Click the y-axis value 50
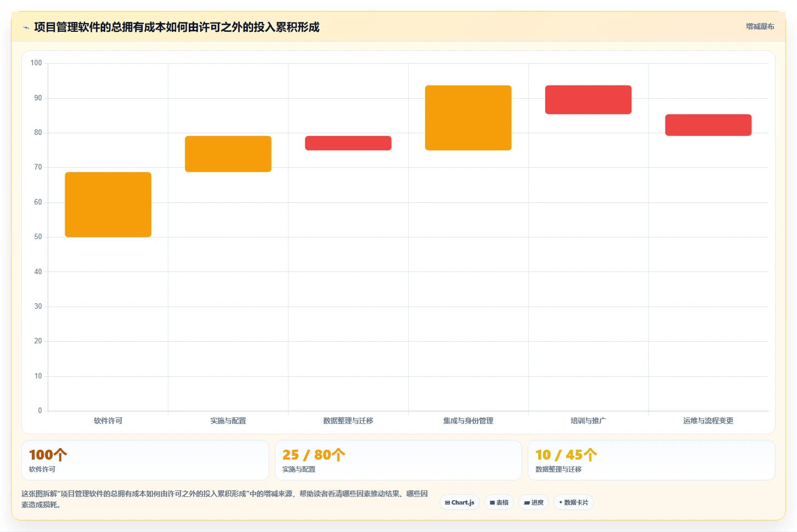The height and width of the screenshot is (532, 797). [38, 237]
